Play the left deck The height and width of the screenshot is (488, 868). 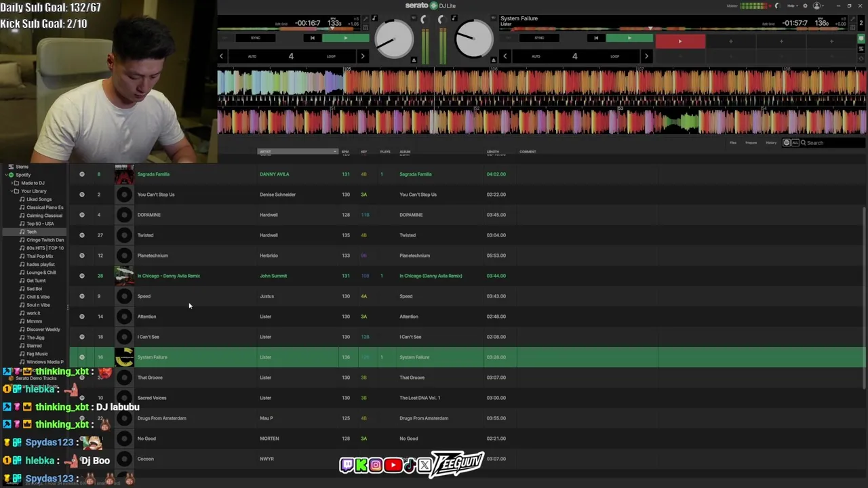tap(345, 38)
